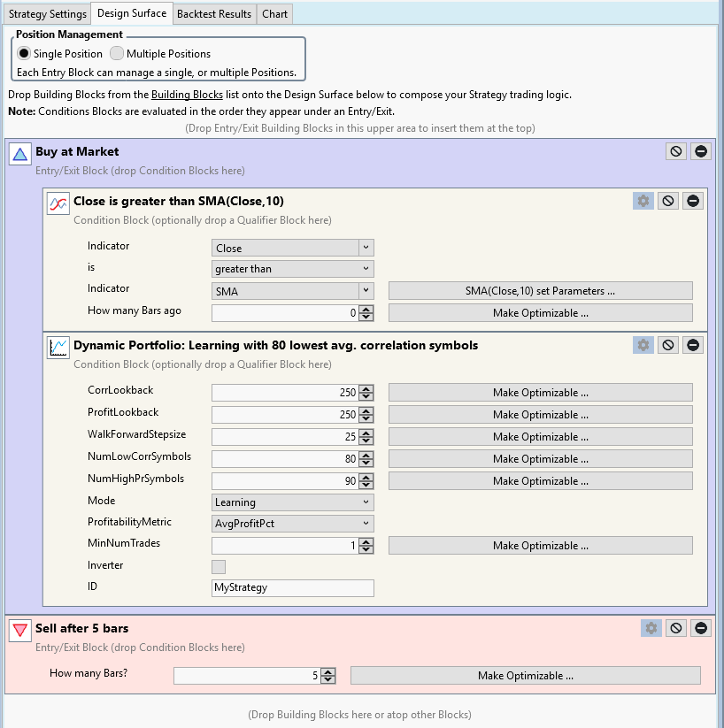Click 'Close is greater than SMA(Close,10)' title
This screenshot has width=724, height=728.
(179, 201)
